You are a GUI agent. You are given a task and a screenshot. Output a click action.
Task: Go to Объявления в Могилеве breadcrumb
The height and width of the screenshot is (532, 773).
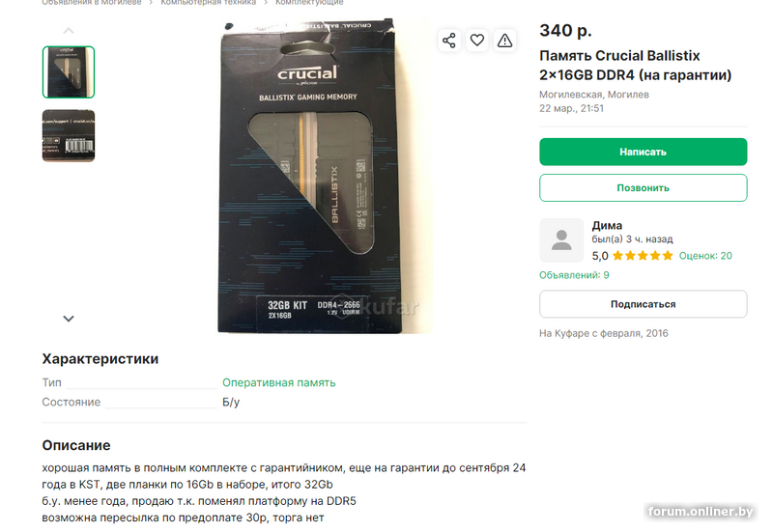[91, 3]
